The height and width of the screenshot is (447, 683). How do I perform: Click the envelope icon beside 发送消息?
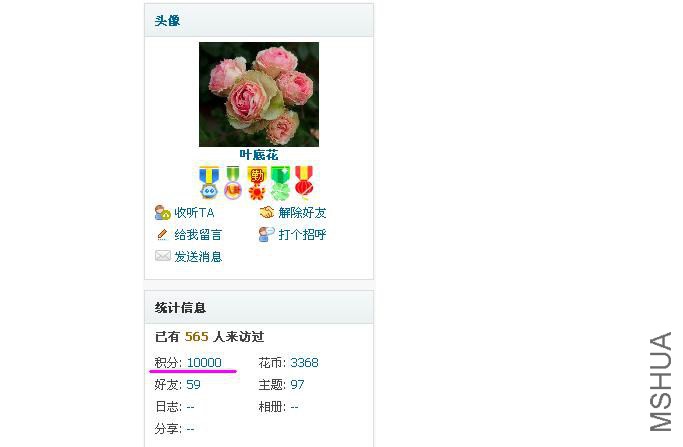tap(162, 256)
